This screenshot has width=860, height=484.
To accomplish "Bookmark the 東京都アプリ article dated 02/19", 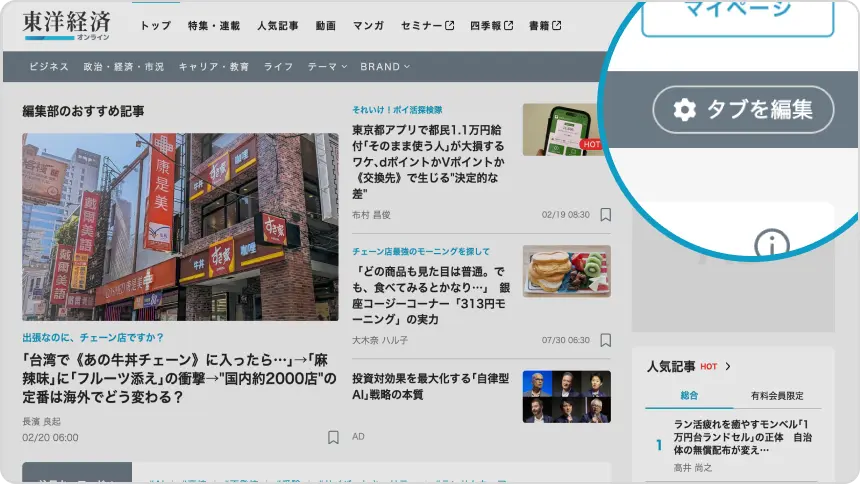I will (x=605, y=215).
